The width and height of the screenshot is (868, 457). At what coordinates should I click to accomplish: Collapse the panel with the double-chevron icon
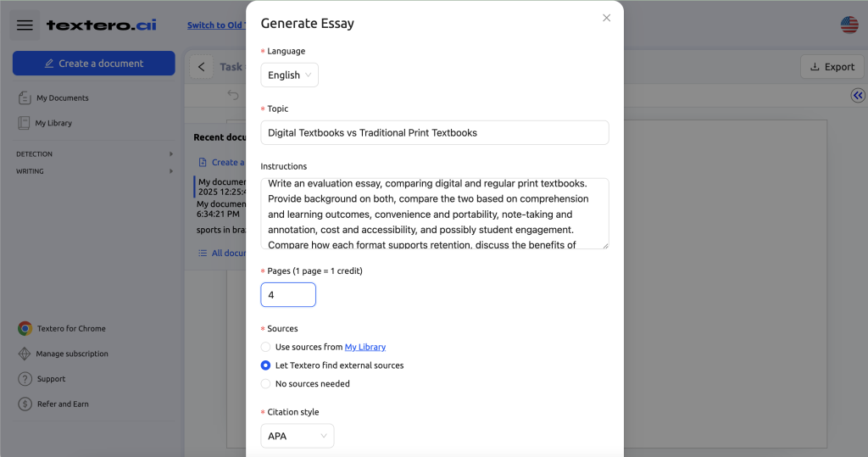coord(858,95)
